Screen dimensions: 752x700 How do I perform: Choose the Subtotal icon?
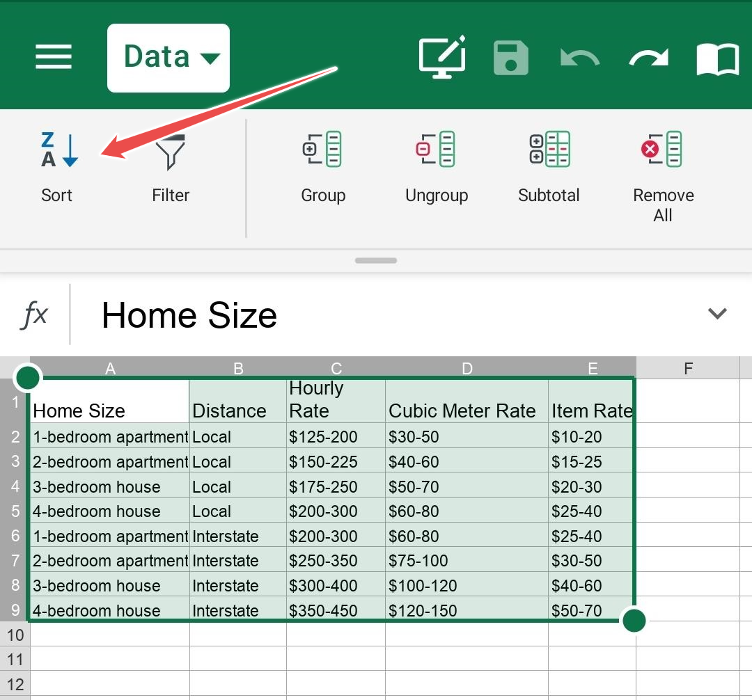549,149
